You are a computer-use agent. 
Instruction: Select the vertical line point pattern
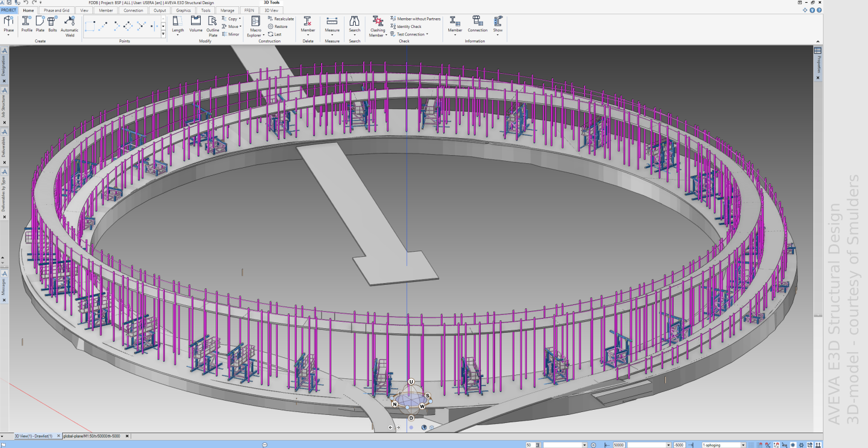click(x=155, y=26)
